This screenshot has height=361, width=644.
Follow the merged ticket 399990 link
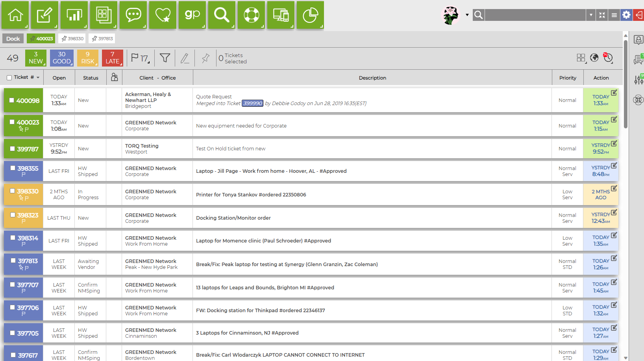tap(252, 103)
